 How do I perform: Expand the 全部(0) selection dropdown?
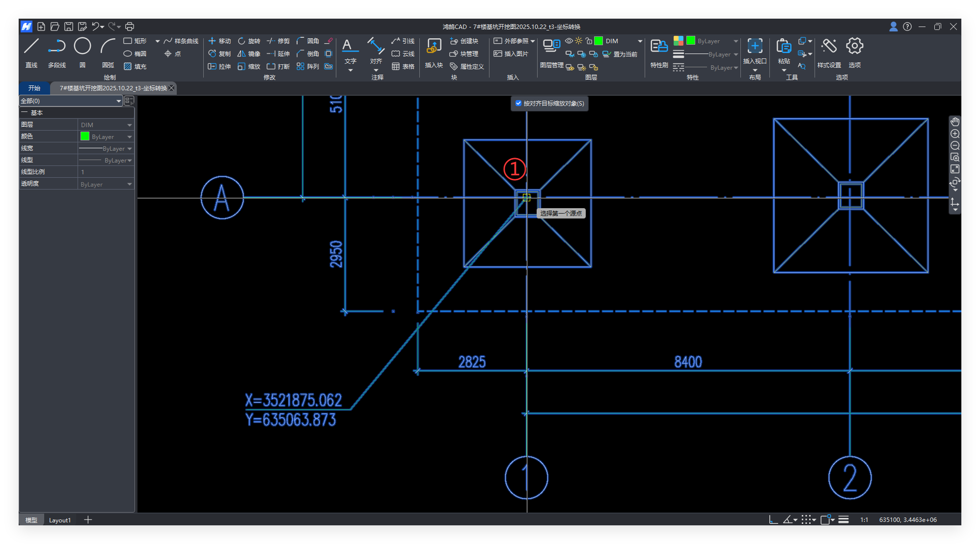click(x=118, y=101)
